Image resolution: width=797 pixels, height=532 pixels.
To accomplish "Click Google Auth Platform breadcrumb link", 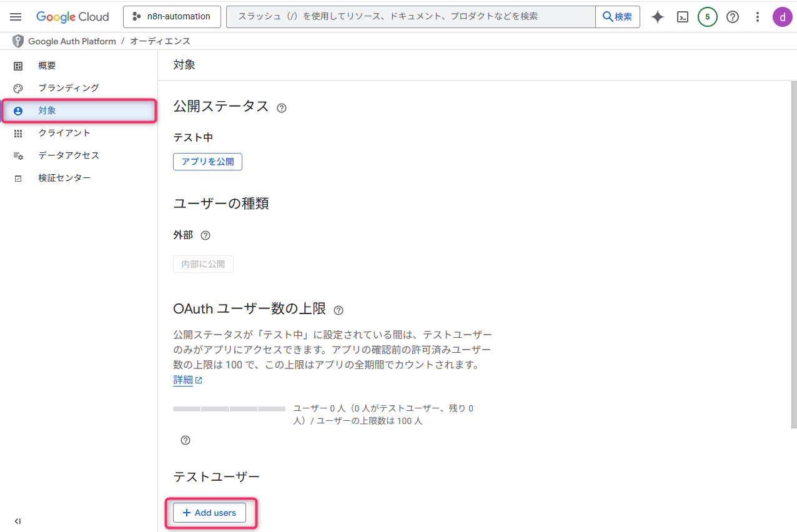I will [x=72, y=41].
